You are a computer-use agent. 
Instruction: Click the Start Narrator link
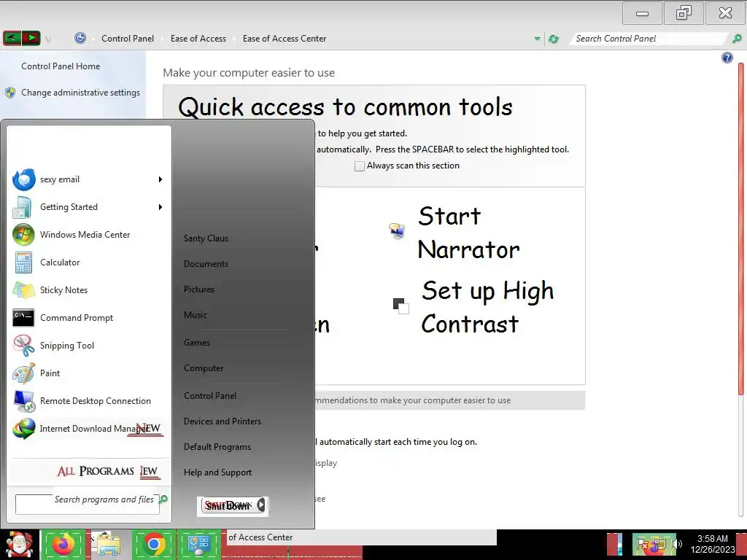point(468,233)
